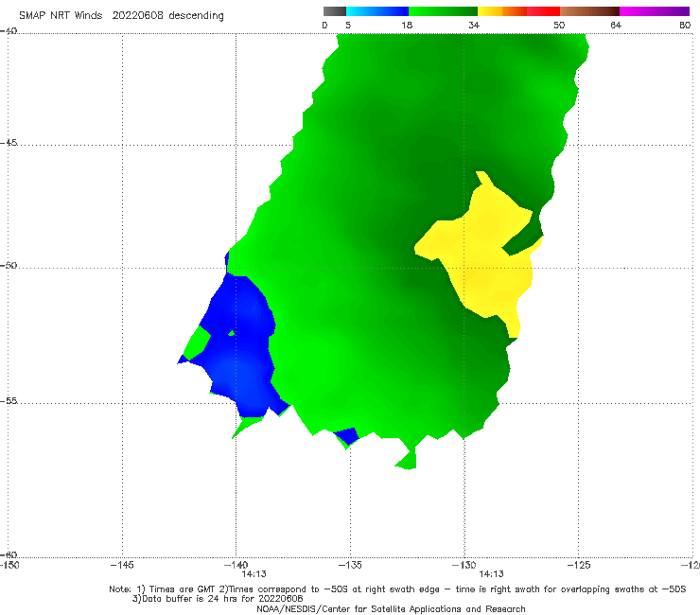Viewport: 700px width, 615px height.
Task: Click the colorbar label '5'
Action: pos(348,25)
